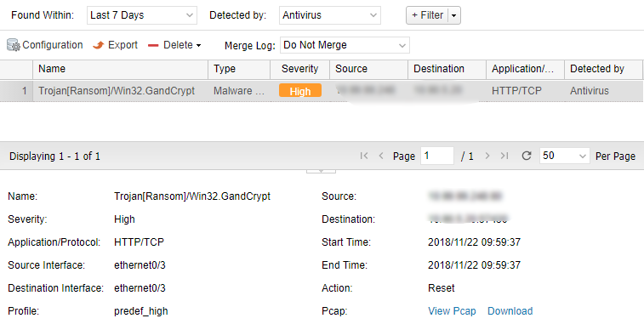Click the + Filter button
The height and width of the screenshot is (324, 644).
(427, 15)
